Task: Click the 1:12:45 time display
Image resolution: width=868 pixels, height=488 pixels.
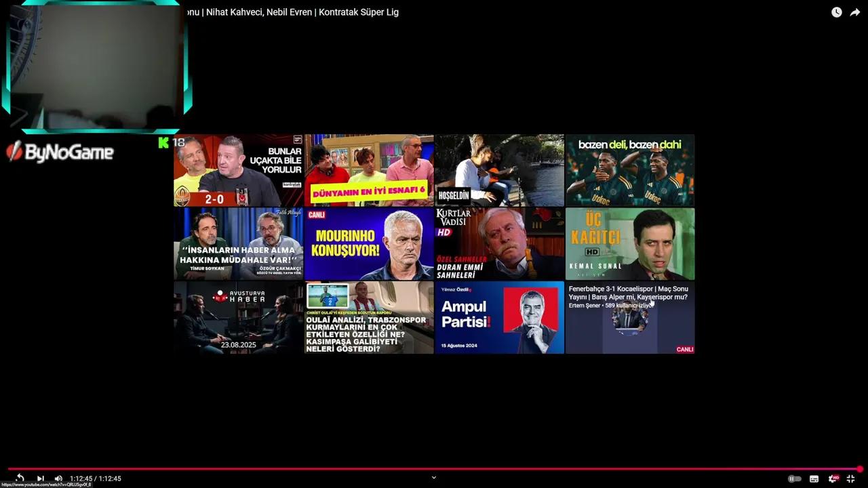Action: [x=95, y=479]
